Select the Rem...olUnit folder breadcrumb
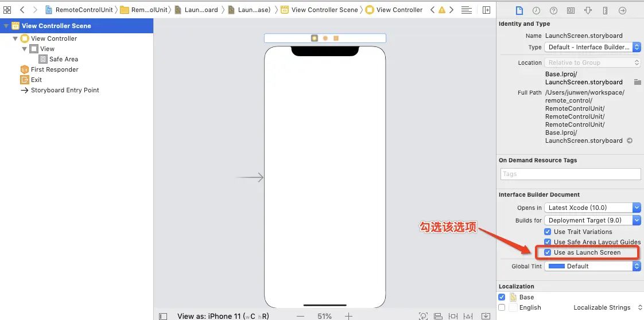This screenshot has width=644, height=320. tap(143, 10)
